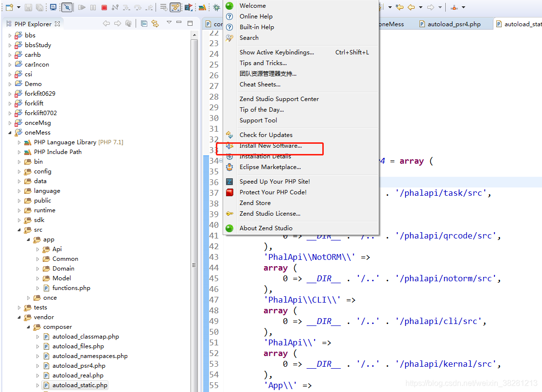This screenshot has width=542, height=392.
Task: Open Online Help from the menu
Action: (301, 16)
